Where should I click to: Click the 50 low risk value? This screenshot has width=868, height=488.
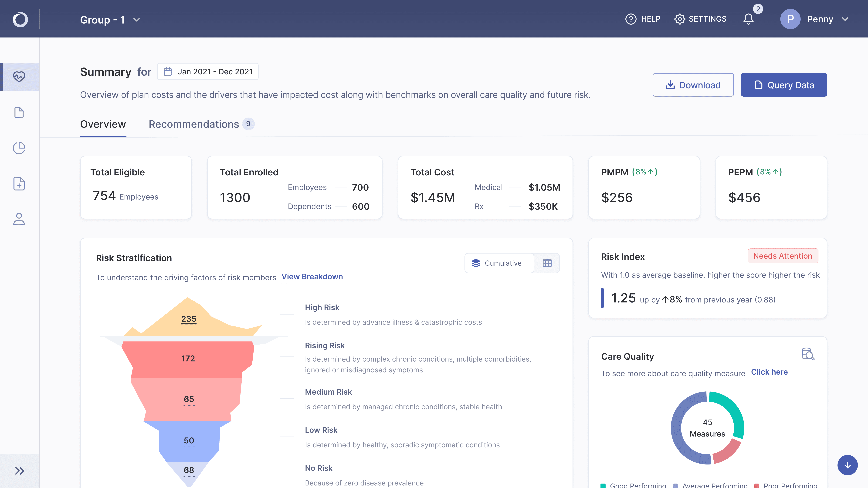[x=189, y=441]
